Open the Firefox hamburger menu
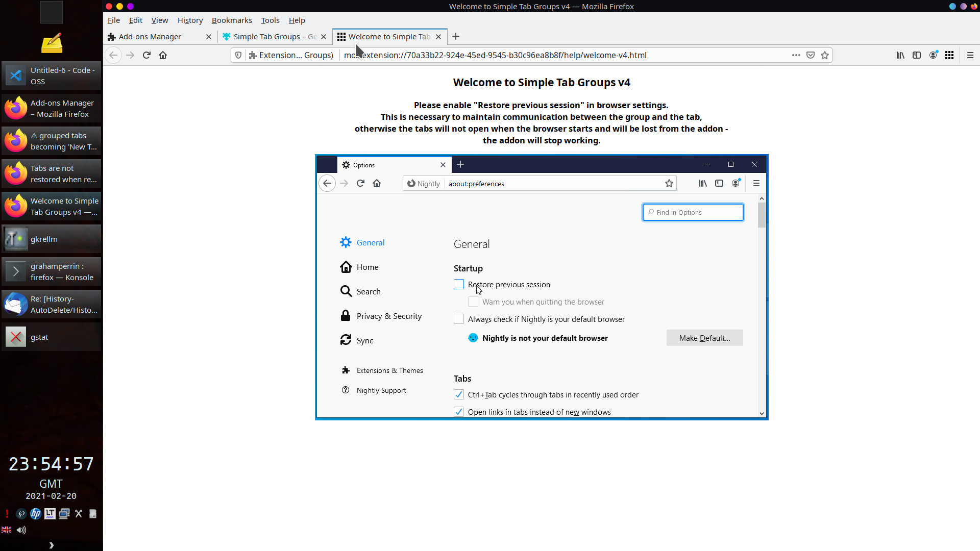 pos(970,55)
